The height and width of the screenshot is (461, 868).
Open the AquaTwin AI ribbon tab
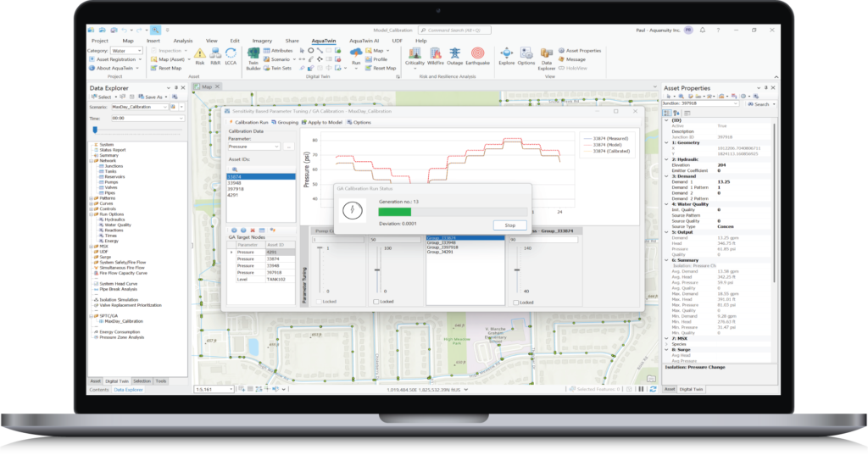(364, 41)
